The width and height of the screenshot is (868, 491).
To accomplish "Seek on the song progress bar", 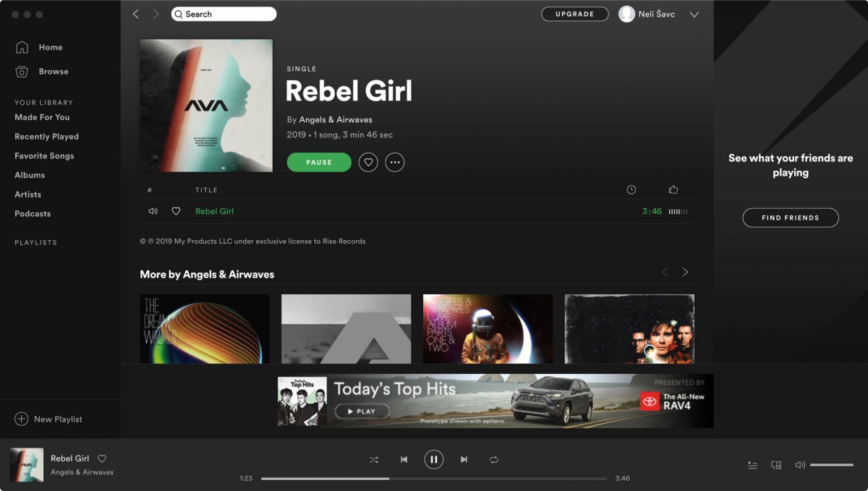I will (x=434, y=479).
